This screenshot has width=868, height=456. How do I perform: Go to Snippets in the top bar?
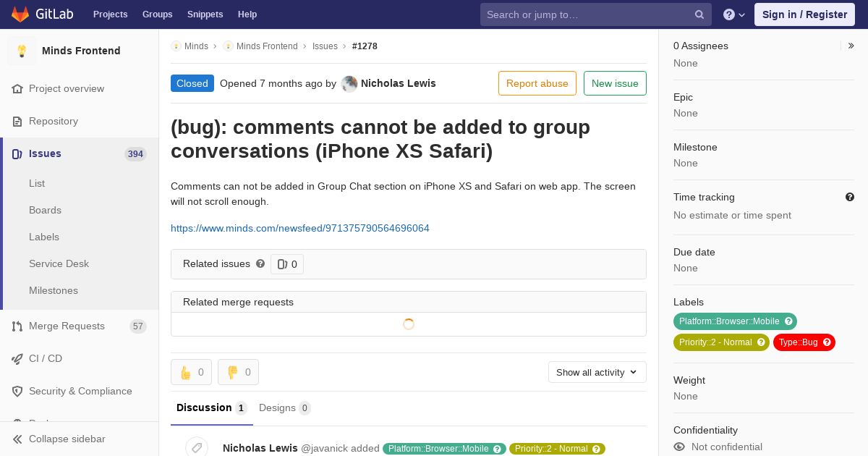[x=205, y=14]
